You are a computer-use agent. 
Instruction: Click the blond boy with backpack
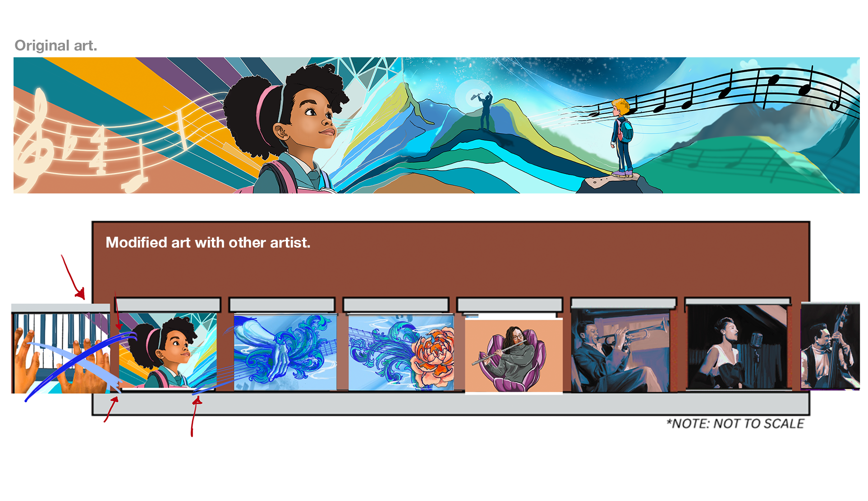[x=622, y=138]
